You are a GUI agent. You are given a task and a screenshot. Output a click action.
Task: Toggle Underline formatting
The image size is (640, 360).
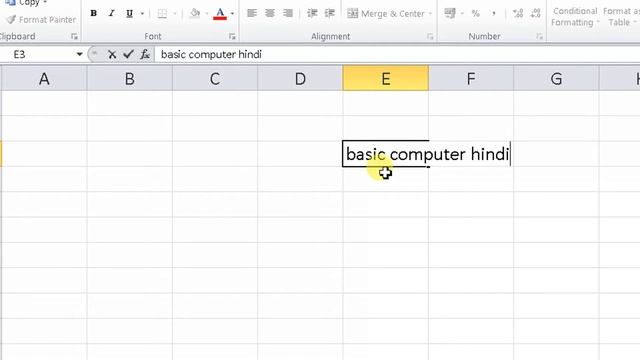(129, 13)
